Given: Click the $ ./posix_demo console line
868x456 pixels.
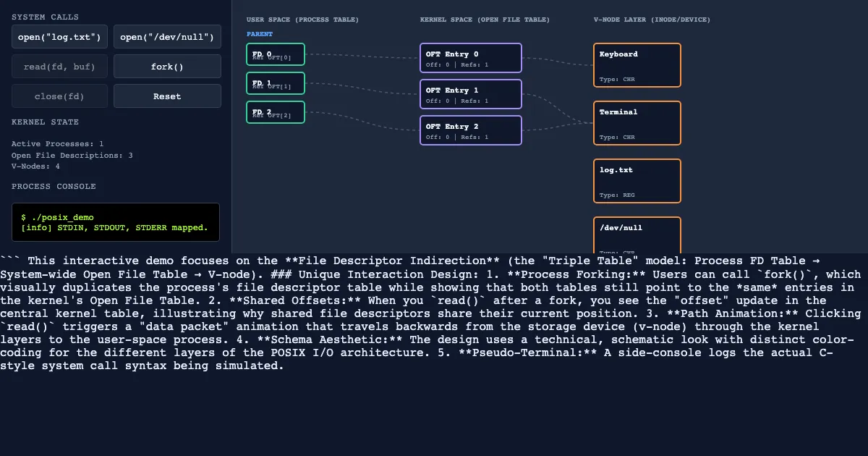Looking at the screenshot, I should coord(57,217).
